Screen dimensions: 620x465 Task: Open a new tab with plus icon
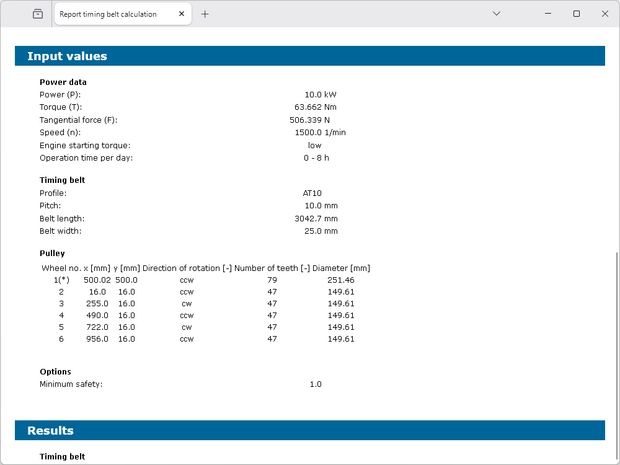205,14
